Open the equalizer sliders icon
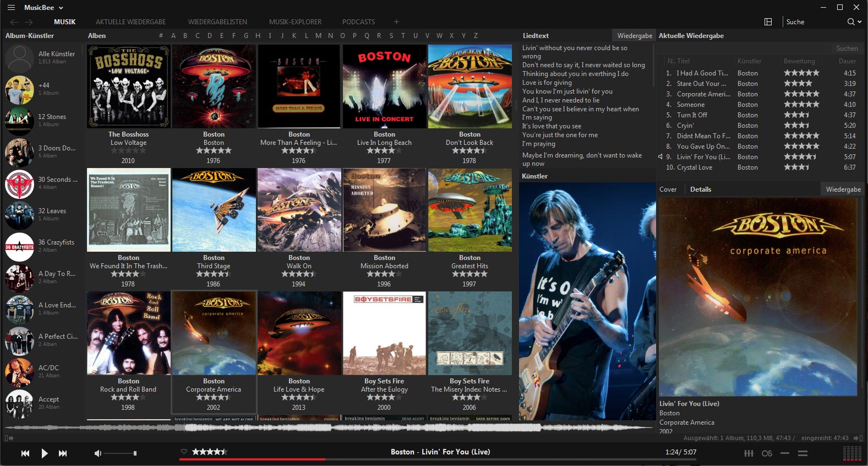The width and height of the screenshot is (868, 466). (749, 453)
